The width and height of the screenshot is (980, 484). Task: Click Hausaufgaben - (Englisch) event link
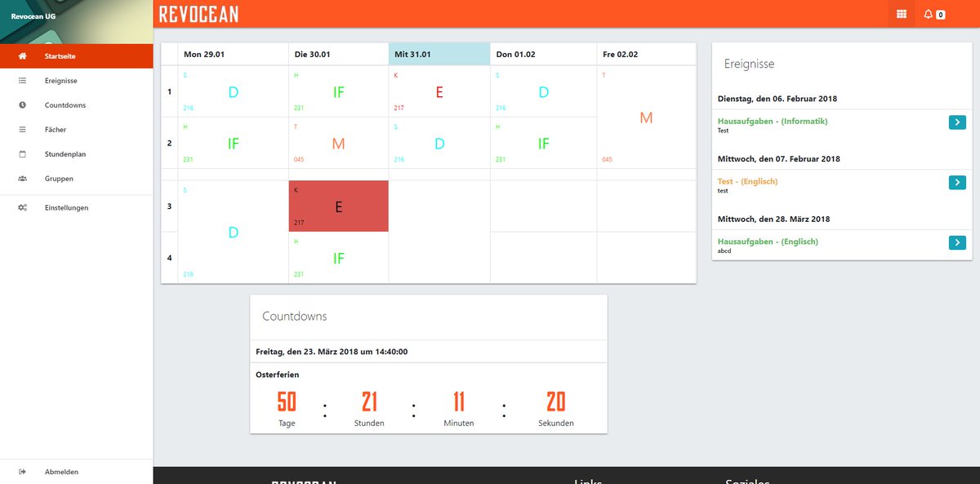768,242
